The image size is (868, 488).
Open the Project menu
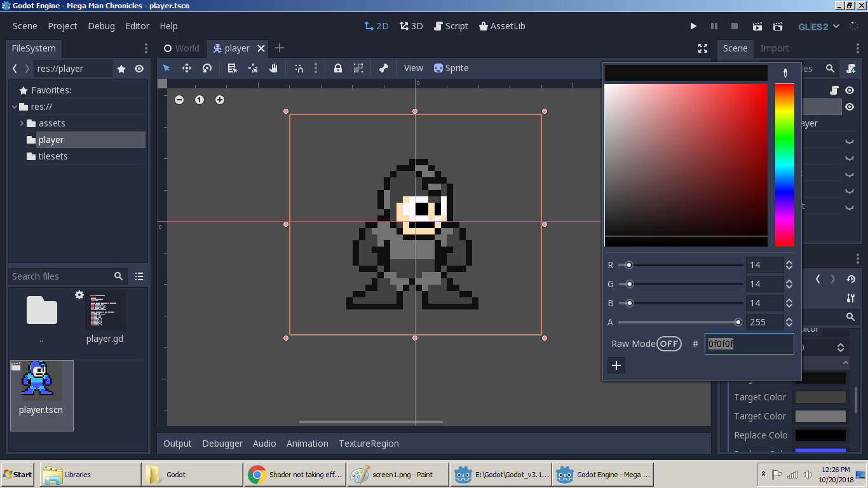tap(62, 26)
